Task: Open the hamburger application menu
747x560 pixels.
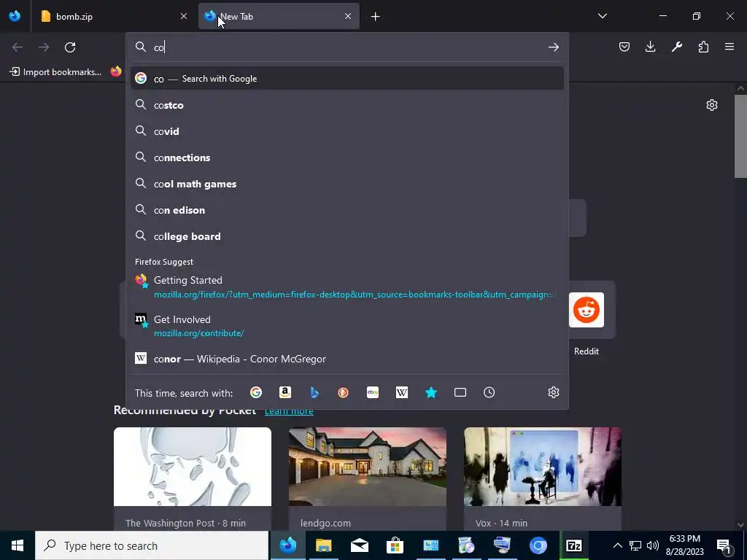Action: click(x=729, y=47)
